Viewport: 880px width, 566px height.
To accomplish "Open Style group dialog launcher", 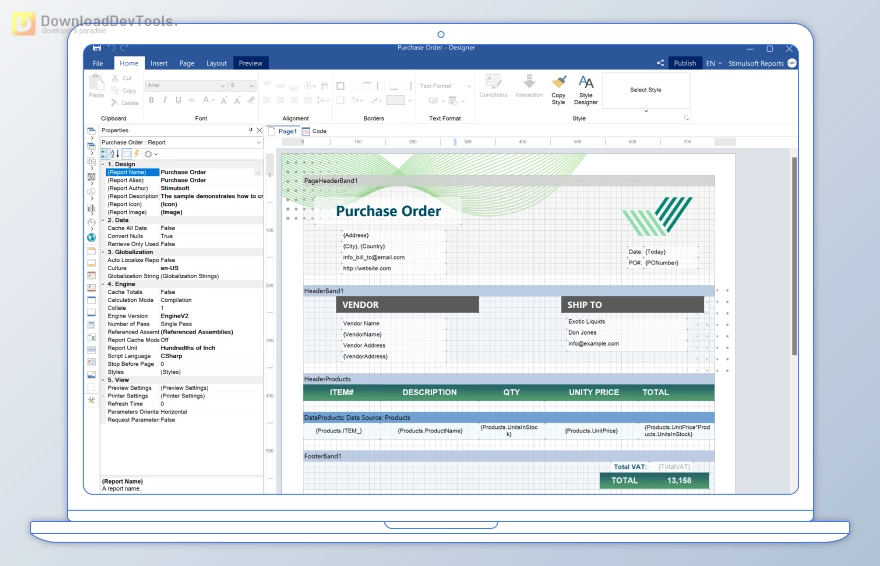I will click(686, 118).
